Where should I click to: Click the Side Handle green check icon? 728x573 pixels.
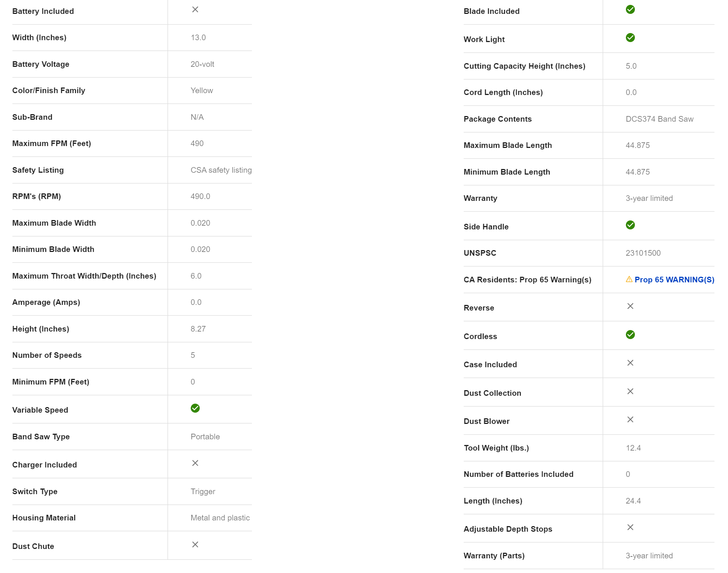click(630, 225)
